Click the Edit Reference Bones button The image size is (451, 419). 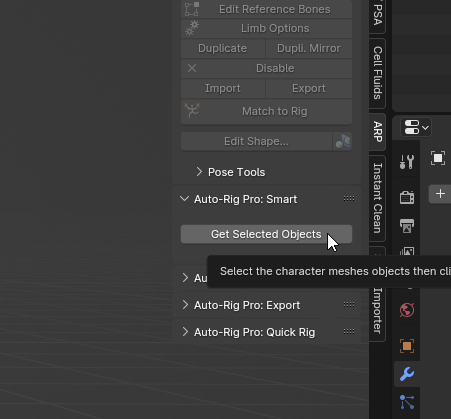pos(266,9)
